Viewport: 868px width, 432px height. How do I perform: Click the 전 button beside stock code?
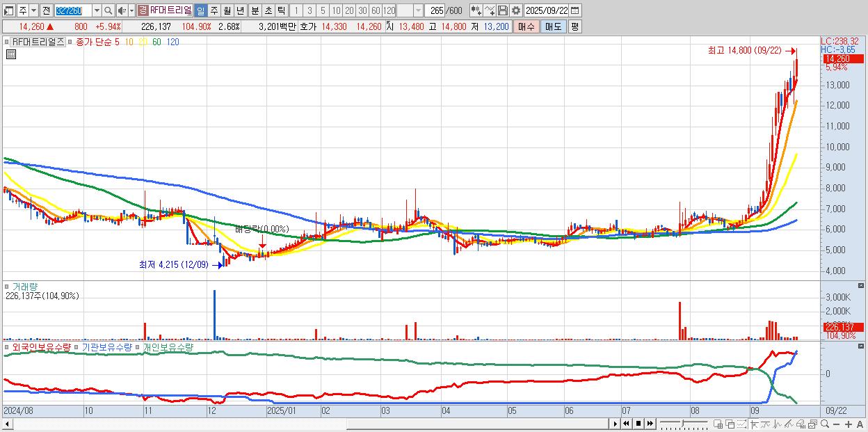coord(46,10)
